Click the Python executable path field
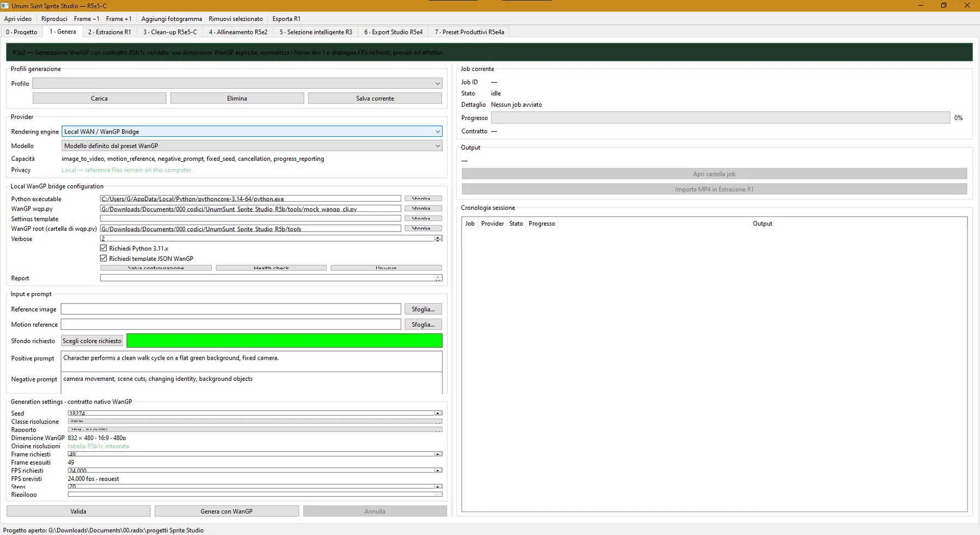The width and height of the screenshot is (980, 535). (250, 199)
